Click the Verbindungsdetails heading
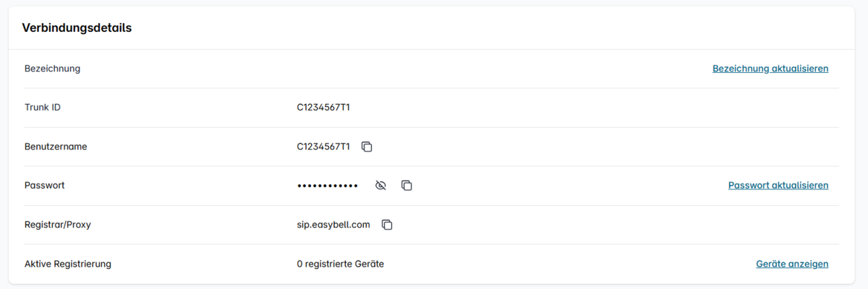The height and width of the screenshot is (289, 868). click(x=77, y=28)
